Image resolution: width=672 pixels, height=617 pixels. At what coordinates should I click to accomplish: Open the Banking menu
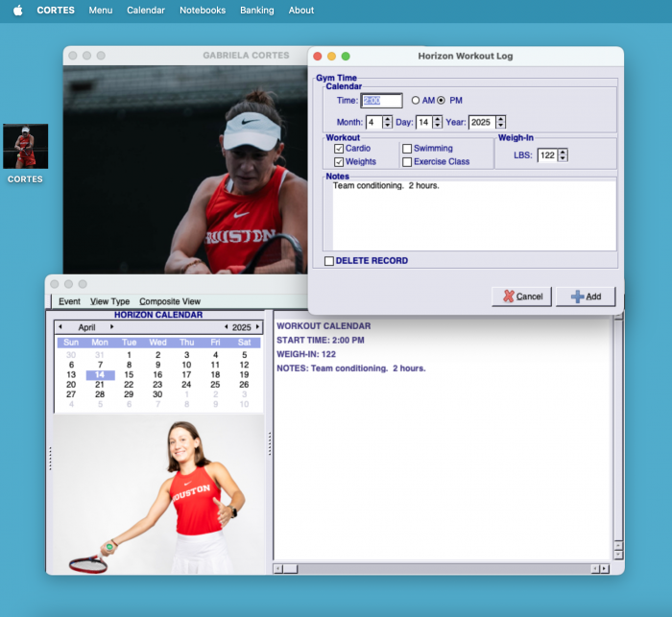(x=257, y=11)
